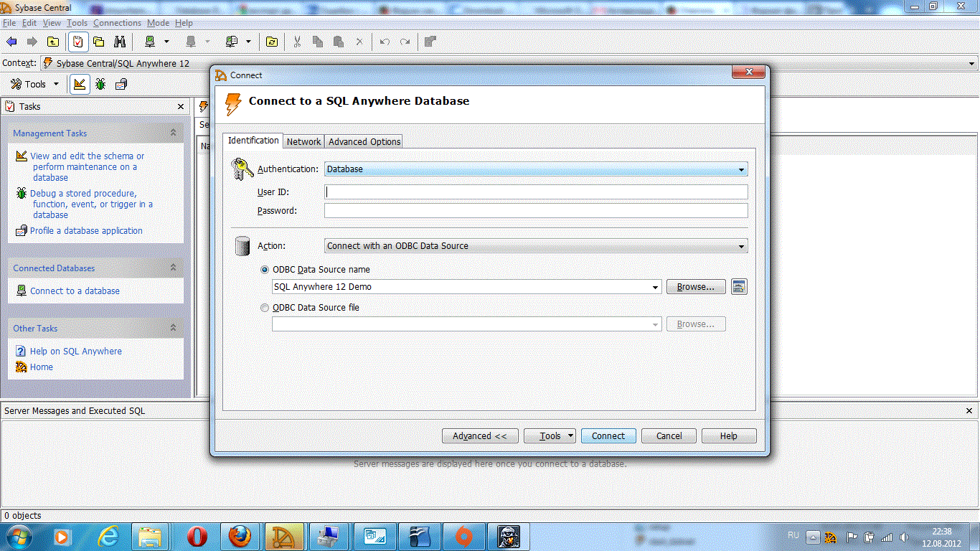The width and height of the screenshot is (980, 551).
Task: Open dropdown arrow beside Connect toolbar icon
Action: [166, 42]
